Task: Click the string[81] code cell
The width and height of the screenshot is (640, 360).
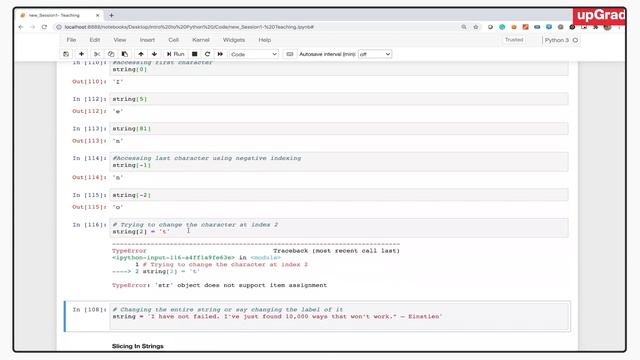Action: coord(339,129)
